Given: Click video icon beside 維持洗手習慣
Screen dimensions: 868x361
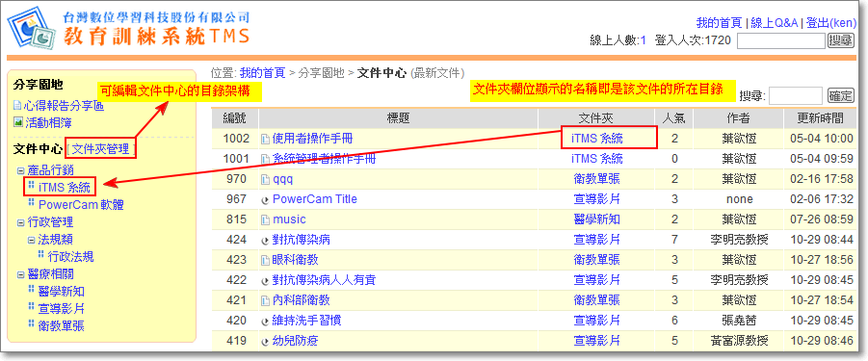Looking at the screenshot, I should pyautogui.click(x=266, y=322).
